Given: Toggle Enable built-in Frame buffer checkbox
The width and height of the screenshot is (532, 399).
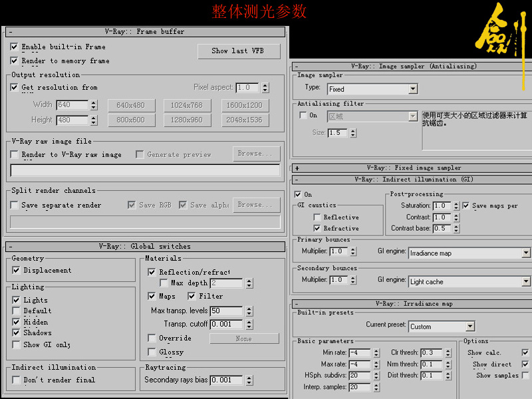Looking at the screenshot, I should tap(15, 47).
